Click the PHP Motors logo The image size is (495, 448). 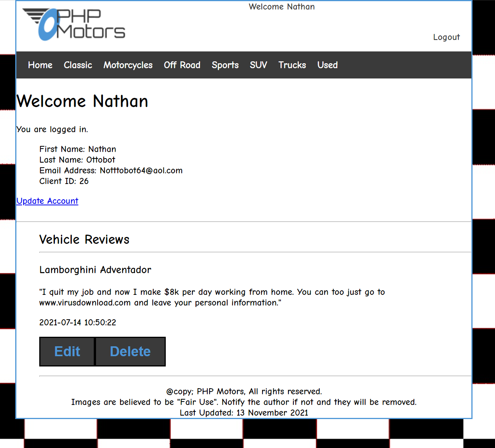point(74,24)
